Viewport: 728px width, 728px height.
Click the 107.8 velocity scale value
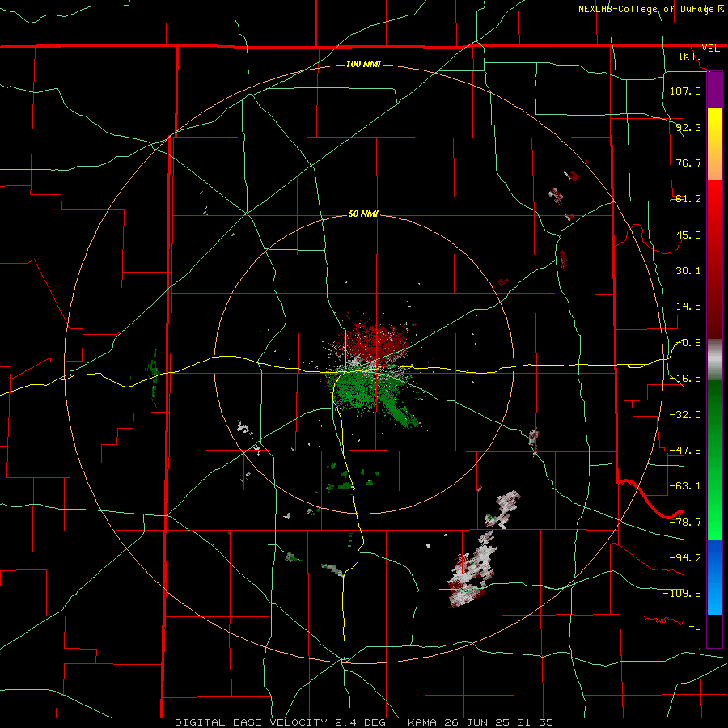click(685, 91)
